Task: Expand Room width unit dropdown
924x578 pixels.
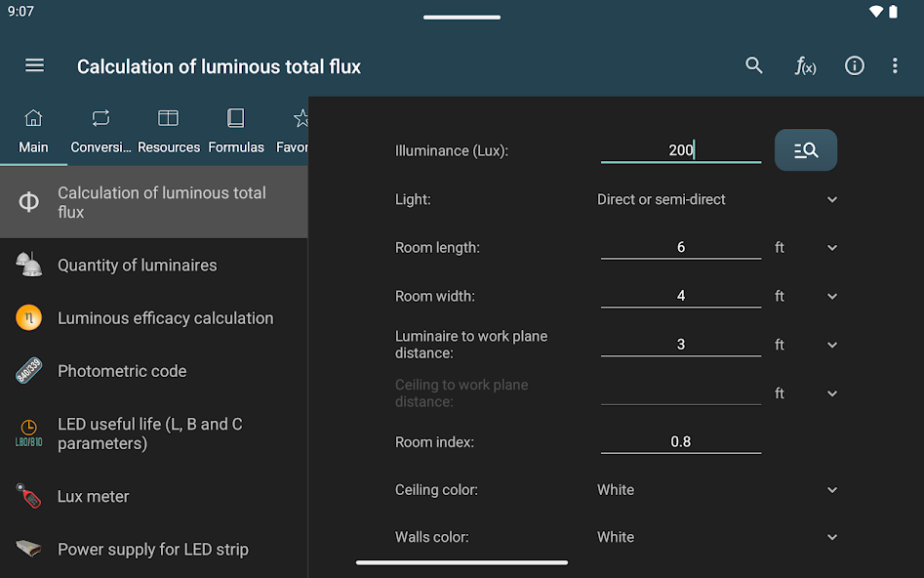Action: coord(806,296)
